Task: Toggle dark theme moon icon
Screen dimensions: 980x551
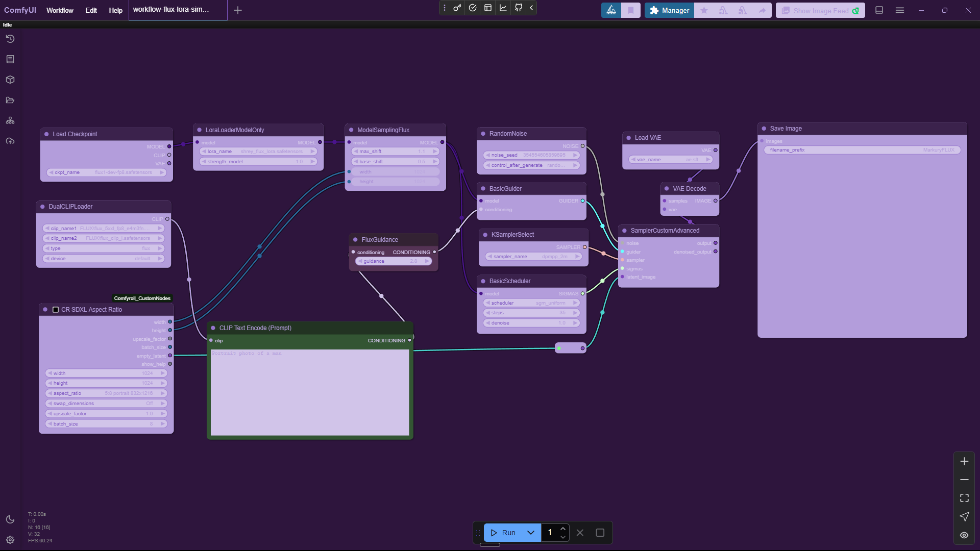Action: click(x=10, y=519)
